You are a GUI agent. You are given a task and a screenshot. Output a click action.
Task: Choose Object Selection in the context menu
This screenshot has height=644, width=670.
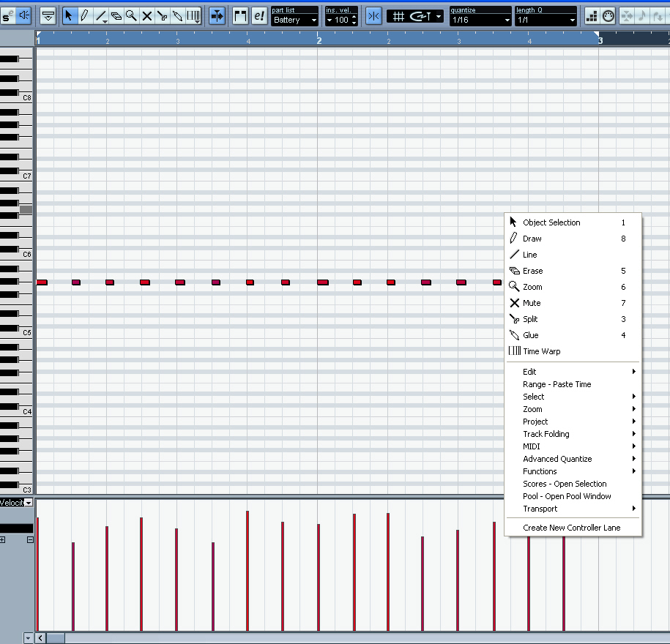point(573,222)
